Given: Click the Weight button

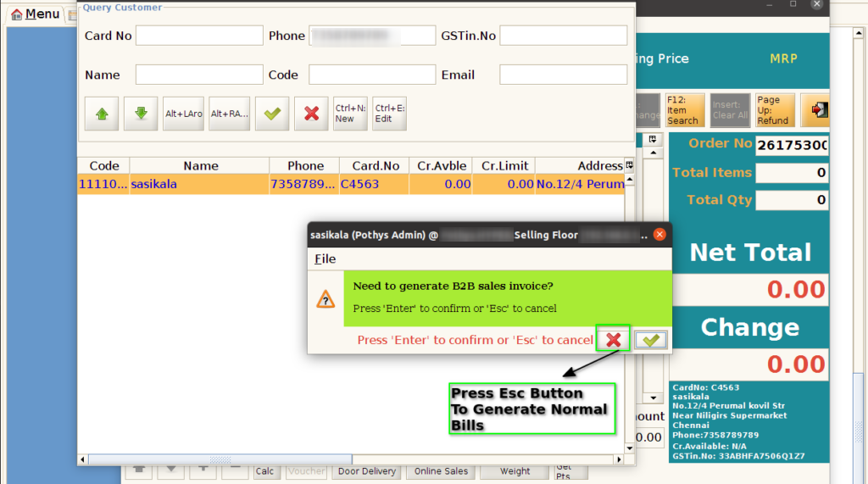Looking at the screenshot, I should (515, 471).
